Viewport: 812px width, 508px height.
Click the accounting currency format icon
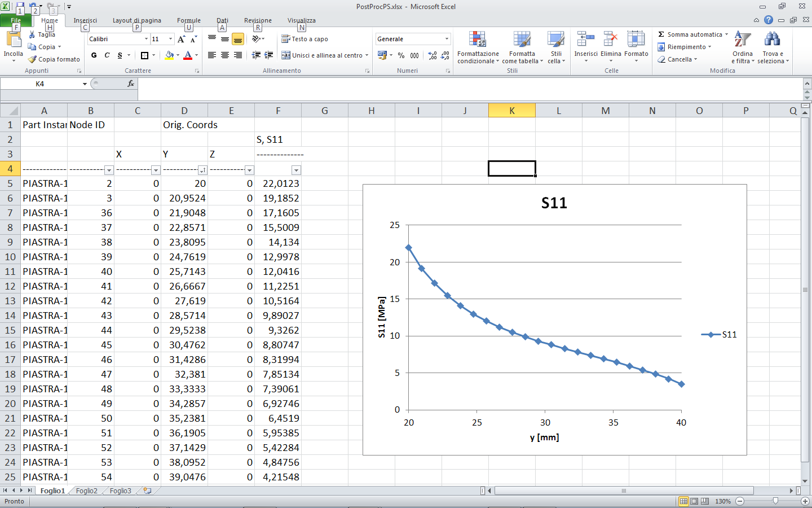point(382,55)
